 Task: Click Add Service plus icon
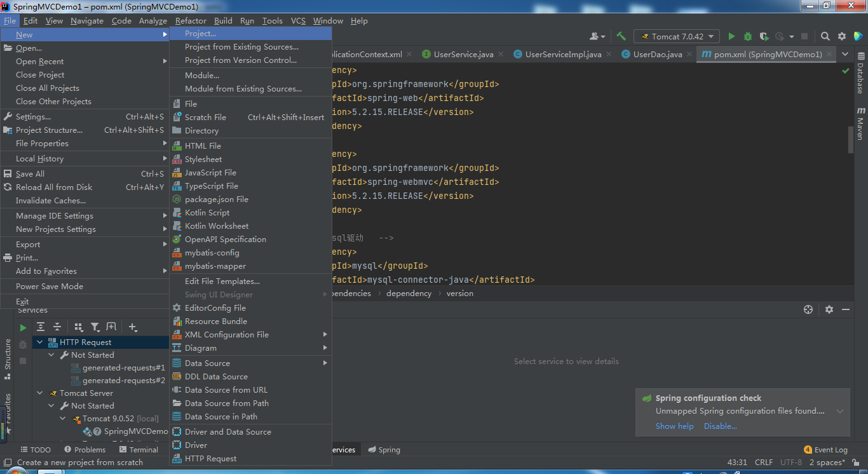[x=132, y=327]
